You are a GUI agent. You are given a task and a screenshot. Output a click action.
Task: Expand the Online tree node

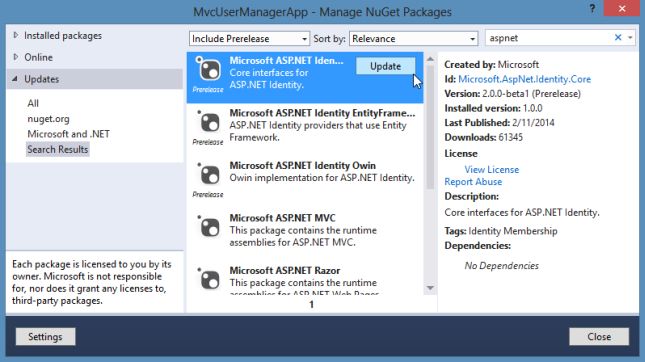pos(16,57)
